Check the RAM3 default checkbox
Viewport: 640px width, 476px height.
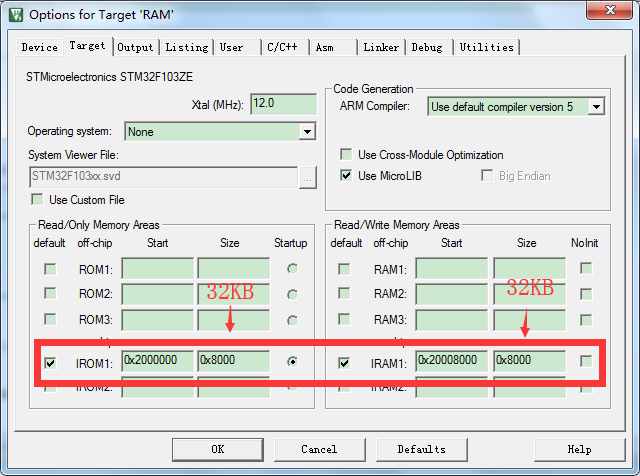click(x=344, y=319)
